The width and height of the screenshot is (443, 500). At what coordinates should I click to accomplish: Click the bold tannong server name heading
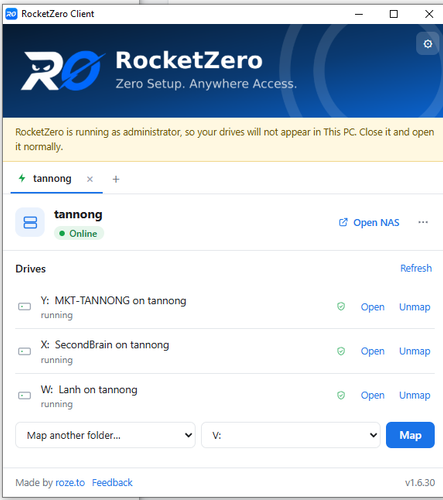78,215
